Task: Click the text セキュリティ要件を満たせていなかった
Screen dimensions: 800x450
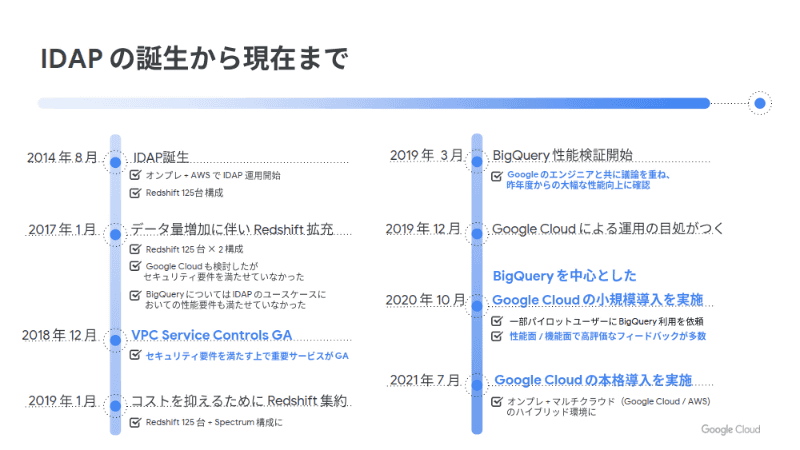Action: (x=223, y=277)
